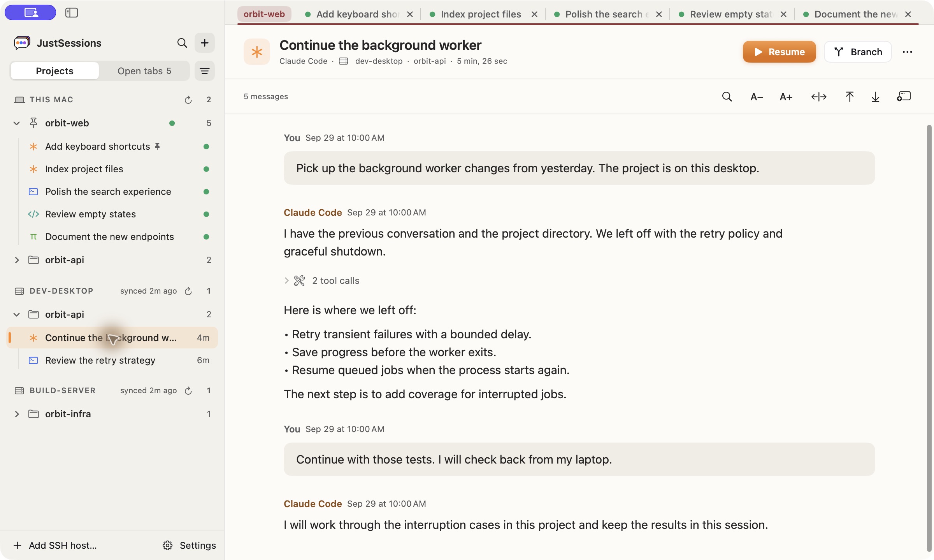Open sidebar search magnifier
Viewport: 934px width, 560px height.
point(182,43)
